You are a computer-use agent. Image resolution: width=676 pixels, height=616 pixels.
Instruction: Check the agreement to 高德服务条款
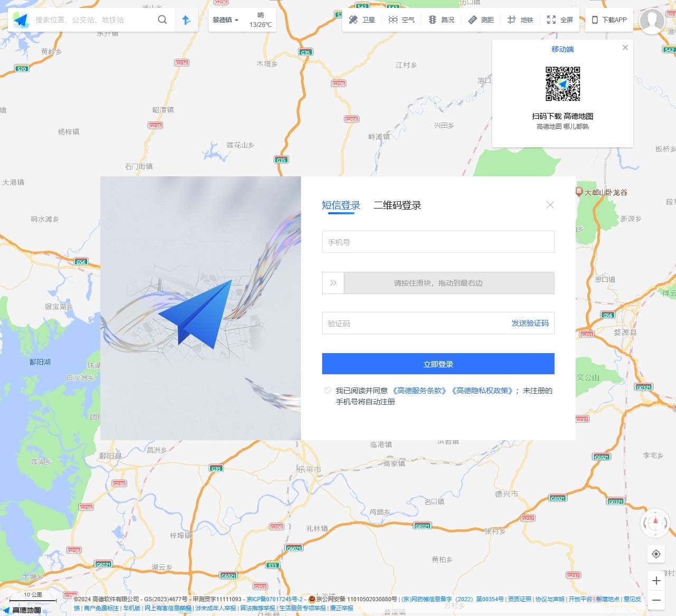tap(327, 391)
